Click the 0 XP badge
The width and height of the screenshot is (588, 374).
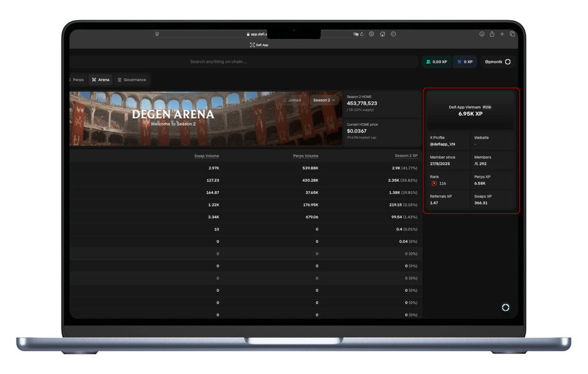(465, 62)
